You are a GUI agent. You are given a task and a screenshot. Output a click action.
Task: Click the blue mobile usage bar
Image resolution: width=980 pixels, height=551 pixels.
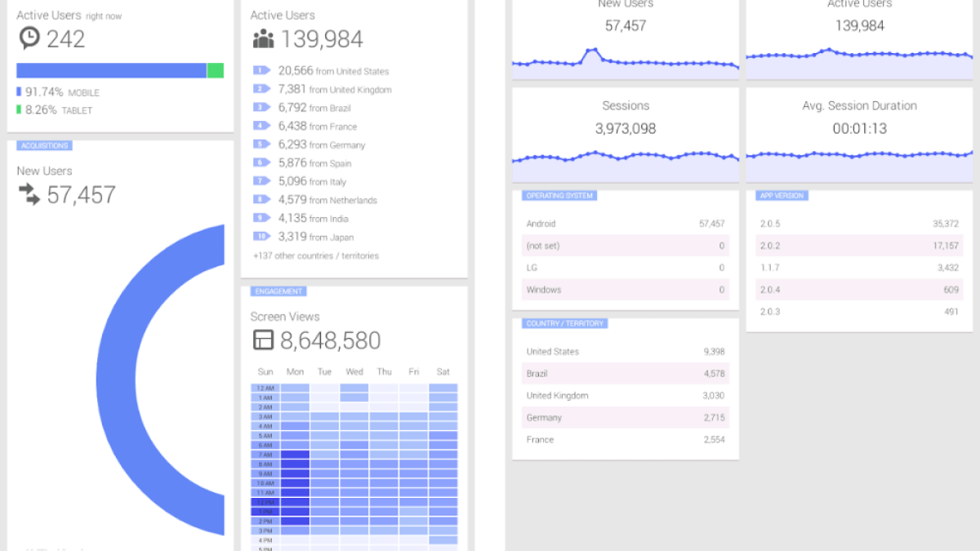(111, 71)
